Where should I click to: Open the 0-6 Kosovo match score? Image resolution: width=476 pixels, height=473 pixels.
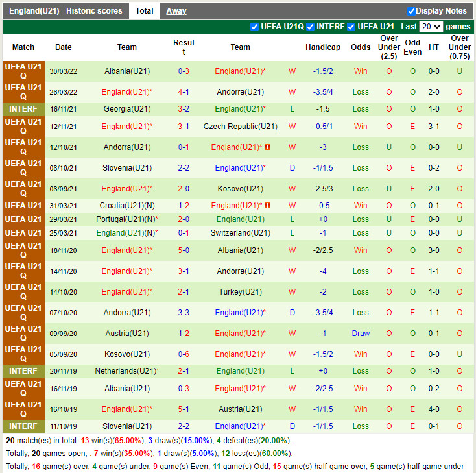(x=184, y=354)
